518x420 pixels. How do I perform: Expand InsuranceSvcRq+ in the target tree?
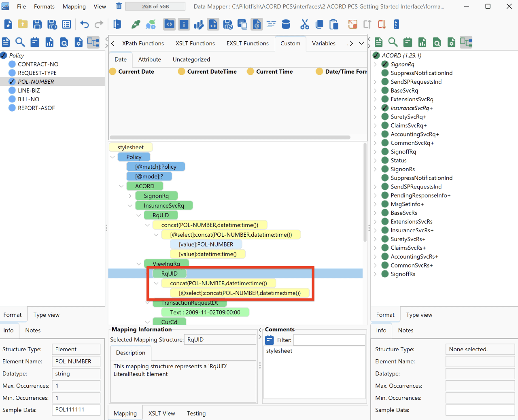click(x=375, y=108)
